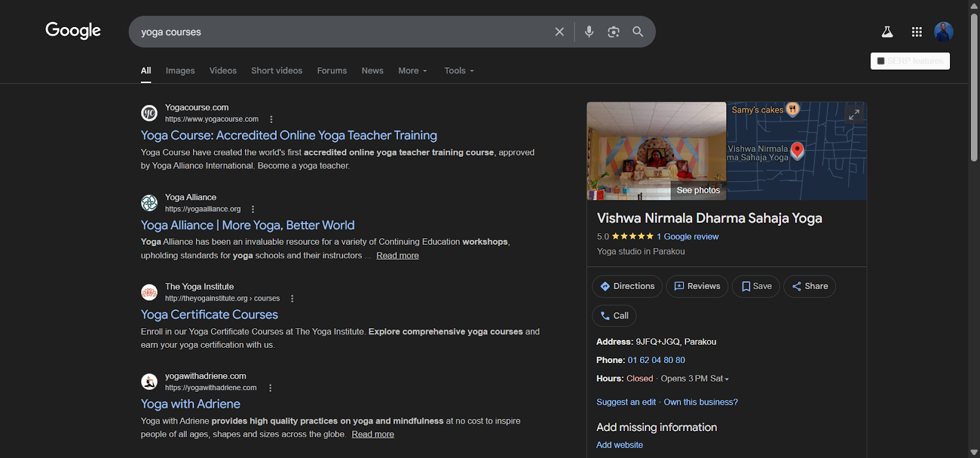Switch to the Short videos tab
Screen dimensions: 980x458
point(277,70)
